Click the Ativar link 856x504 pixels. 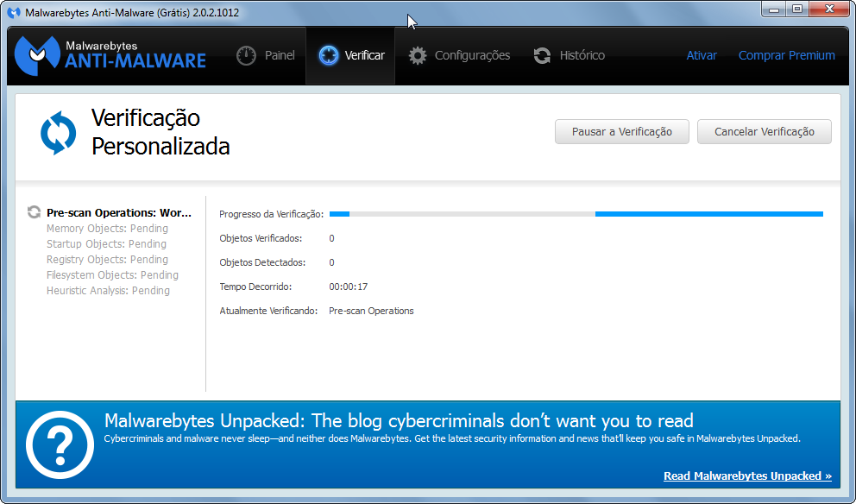coord(702,56)
